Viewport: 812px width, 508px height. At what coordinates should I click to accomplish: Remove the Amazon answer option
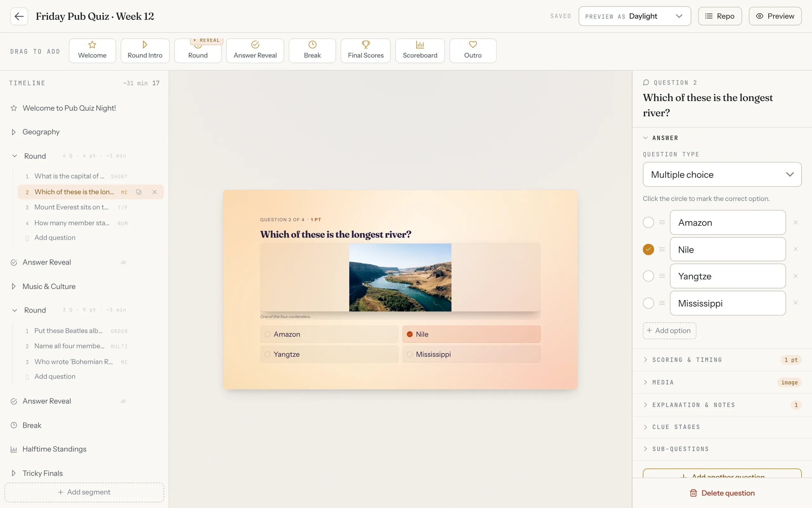(x=796, y=223)
